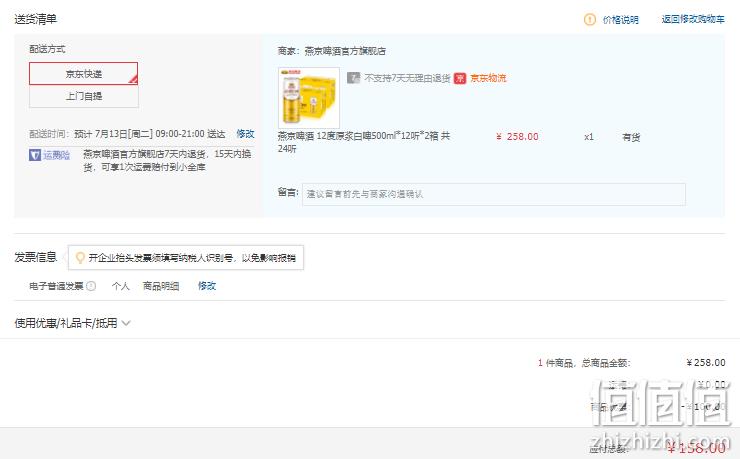Click the x1 quantity text

589,137
